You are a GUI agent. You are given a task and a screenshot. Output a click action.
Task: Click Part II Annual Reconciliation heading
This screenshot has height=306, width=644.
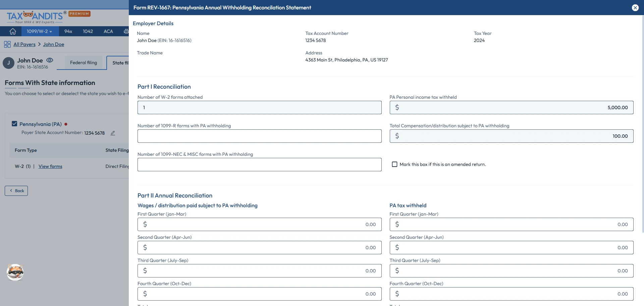(175, 195)
